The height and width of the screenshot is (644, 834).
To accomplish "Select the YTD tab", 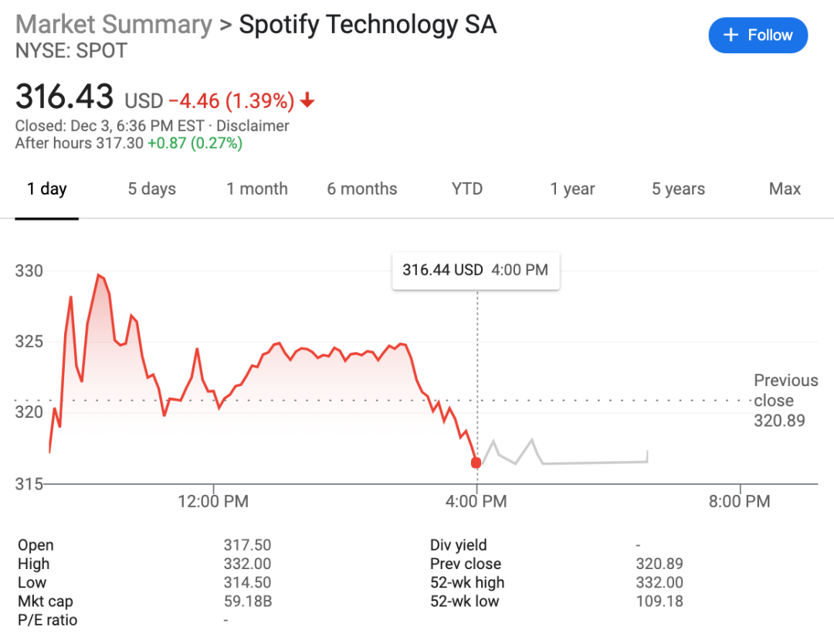I will click(x=467, y=189).
